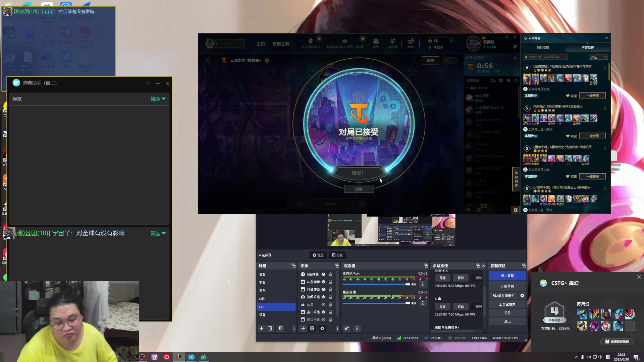
Task: Open scene filters icon in scenes panel
Action: (x=280, y=328)
